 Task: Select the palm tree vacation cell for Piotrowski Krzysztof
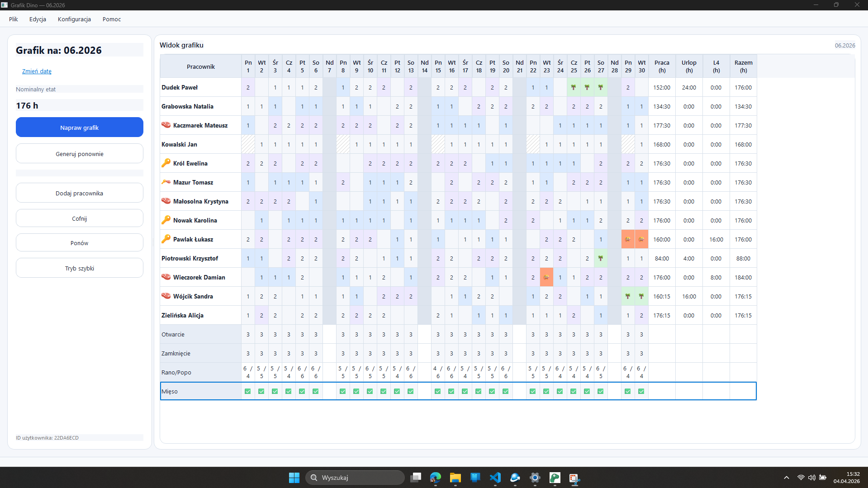(601, 258)
